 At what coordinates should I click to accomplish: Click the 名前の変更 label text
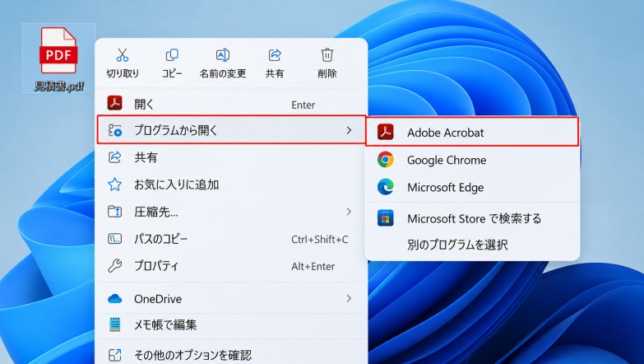pyautogui.click(x=223, y=73)
